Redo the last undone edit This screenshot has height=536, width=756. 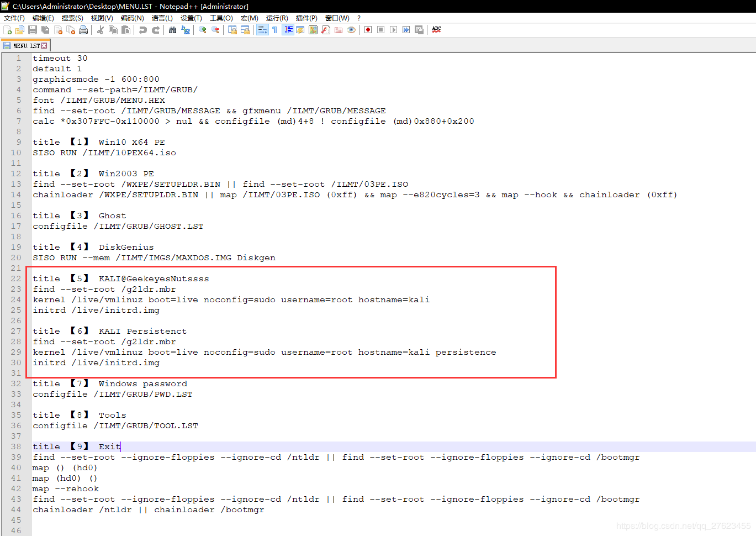[156, 30]
